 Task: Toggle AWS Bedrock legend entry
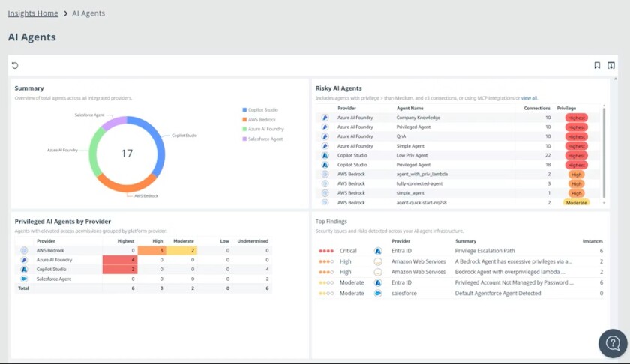[x=262, y=120]
